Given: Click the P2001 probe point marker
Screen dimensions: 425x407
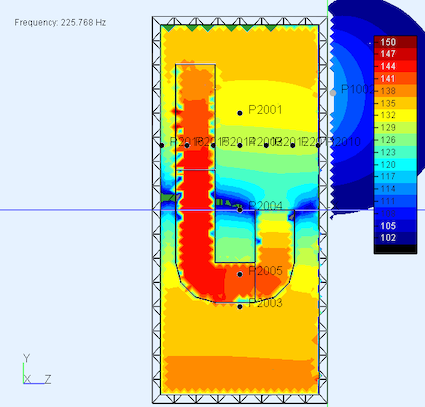Looking at the screenshot, I should click(x=240, y=113).
